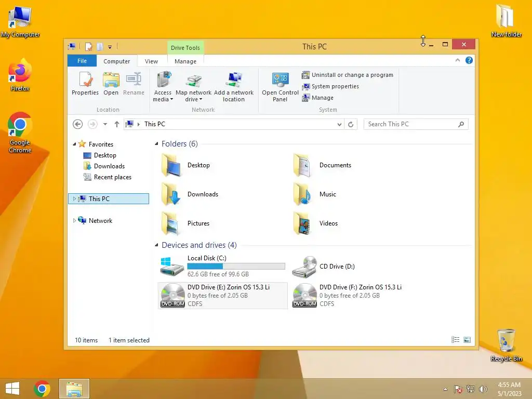Image resolution: width=532 pixels, height=399 pixels.
Task: Open the Help question-mark icon
Action: [x=469, y=60]
